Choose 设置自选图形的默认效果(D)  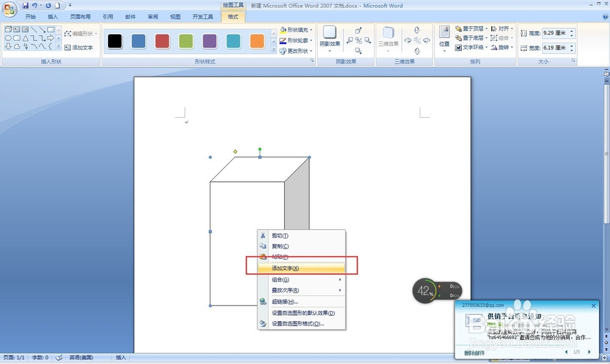301,313
